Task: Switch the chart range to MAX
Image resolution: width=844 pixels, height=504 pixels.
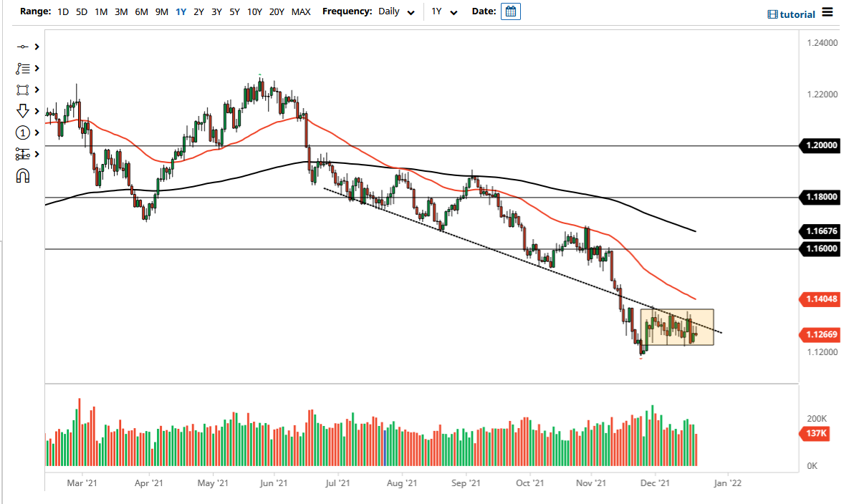Action: coord(301,11)
